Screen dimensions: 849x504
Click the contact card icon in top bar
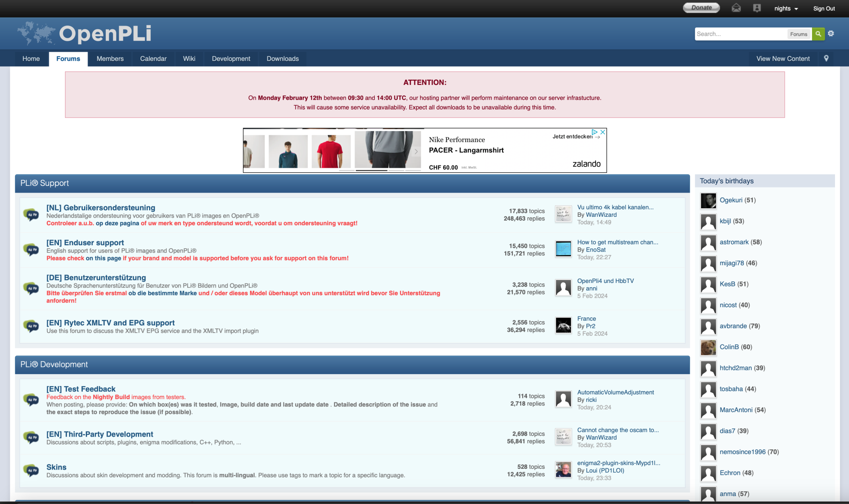point(756,8)
